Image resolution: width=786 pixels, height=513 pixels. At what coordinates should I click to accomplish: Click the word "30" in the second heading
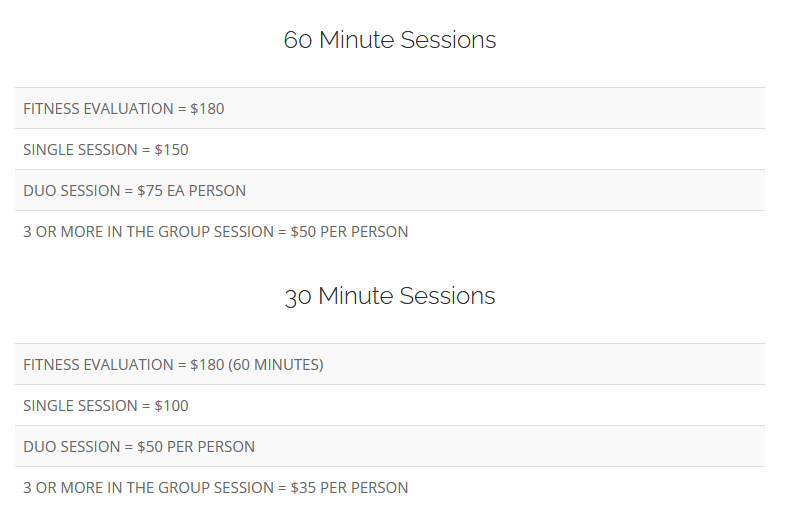coord(299,297)
